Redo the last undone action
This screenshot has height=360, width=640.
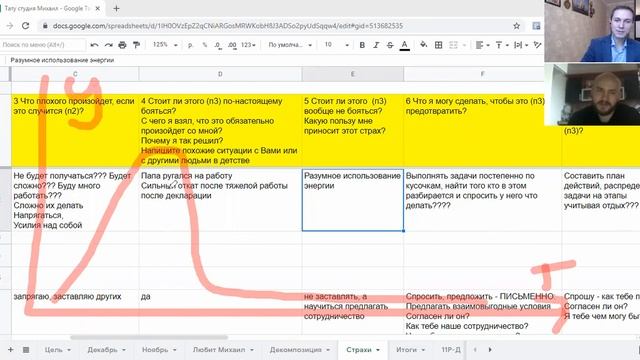[x=108, y=45]
